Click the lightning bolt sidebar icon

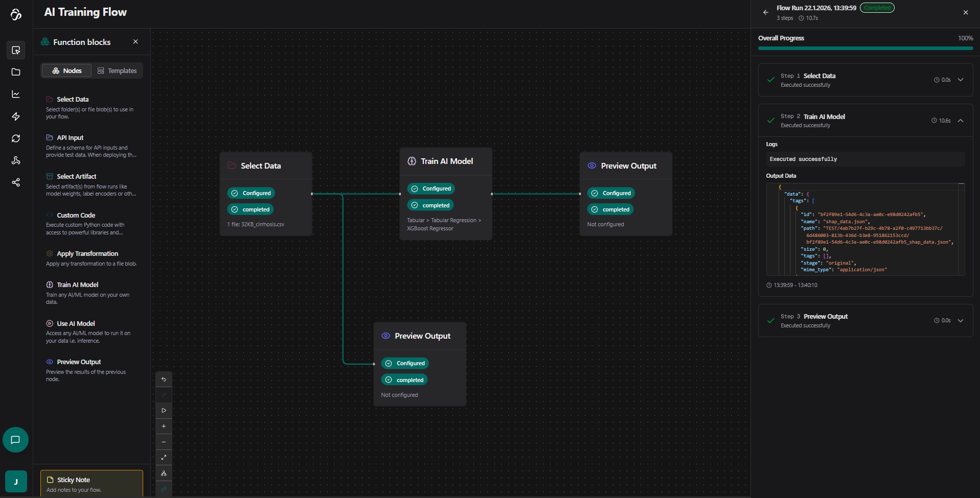point(16,116)
